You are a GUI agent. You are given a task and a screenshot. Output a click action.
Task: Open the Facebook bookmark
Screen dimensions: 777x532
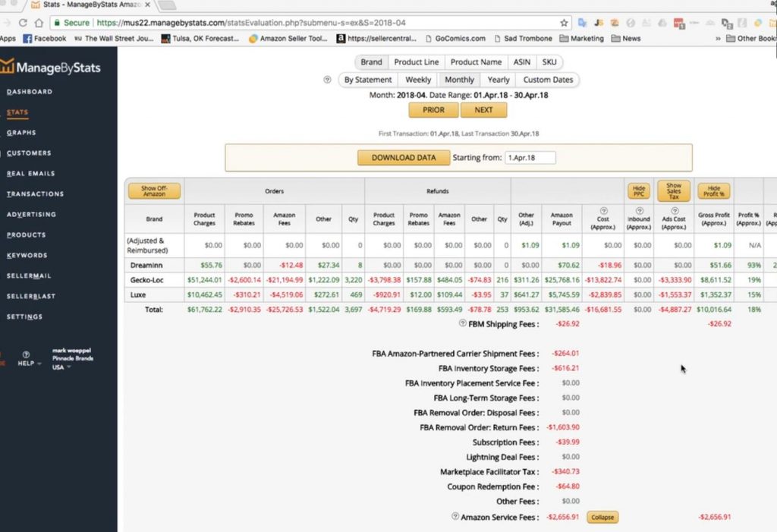[45, 38]
